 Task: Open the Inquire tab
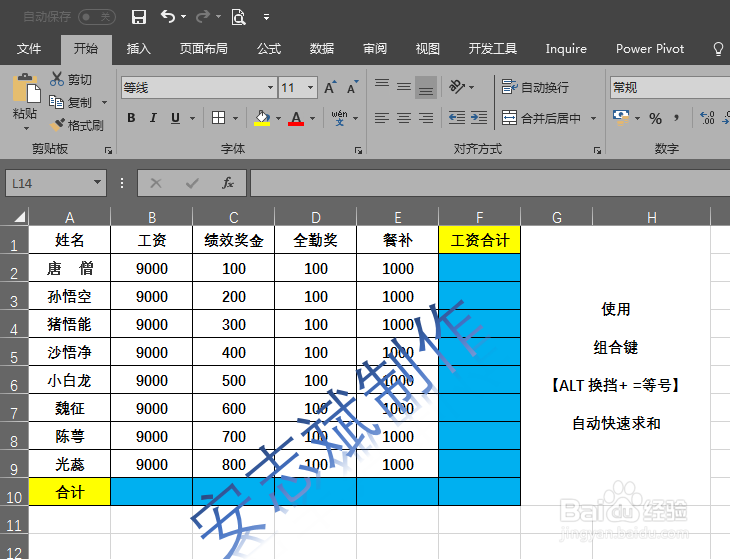(x=566, y=48)
